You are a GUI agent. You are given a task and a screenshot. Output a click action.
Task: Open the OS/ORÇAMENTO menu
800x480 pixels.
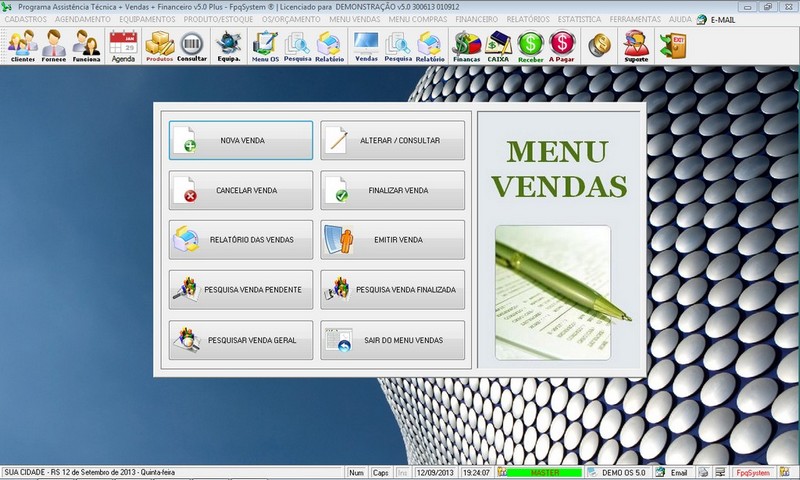pos(291,19)
